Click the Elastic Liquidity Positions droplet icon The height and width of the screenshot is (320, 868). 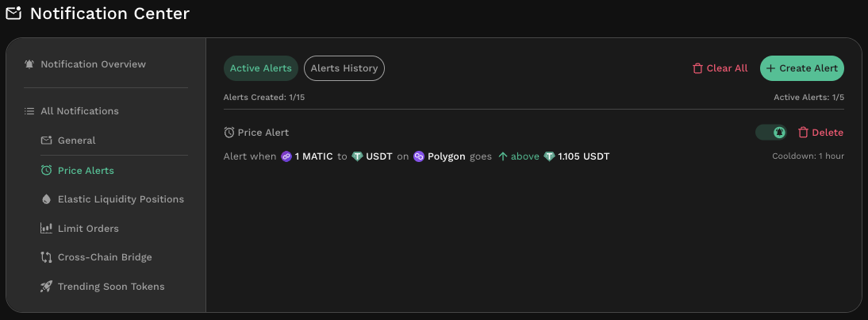[46, 199]
